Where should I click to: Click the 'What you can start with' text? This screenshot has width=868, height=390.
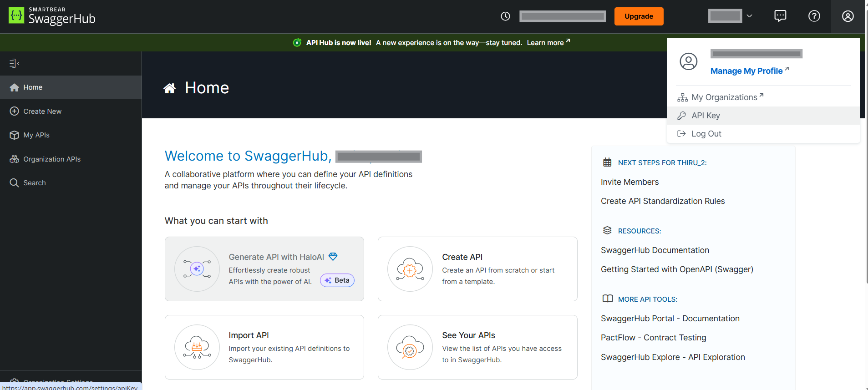point(216,221)
